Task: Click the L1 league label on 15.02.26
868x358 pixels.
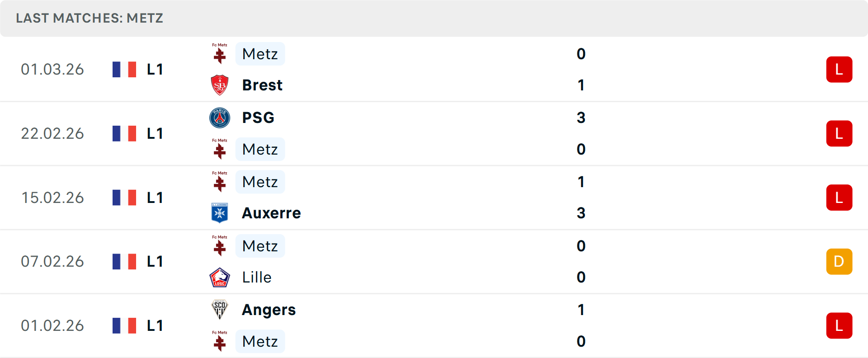Action: click(x=155, y=198)
